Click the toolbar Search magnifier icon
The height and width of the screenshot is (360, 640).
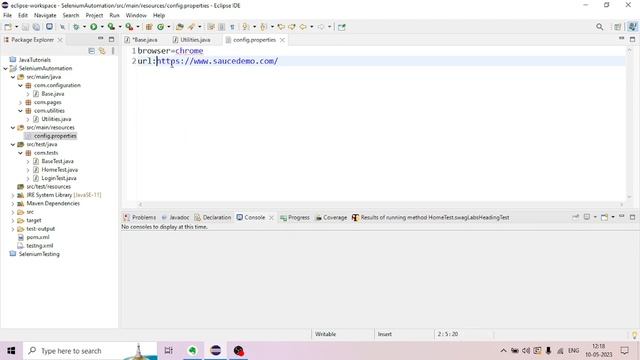600,27
